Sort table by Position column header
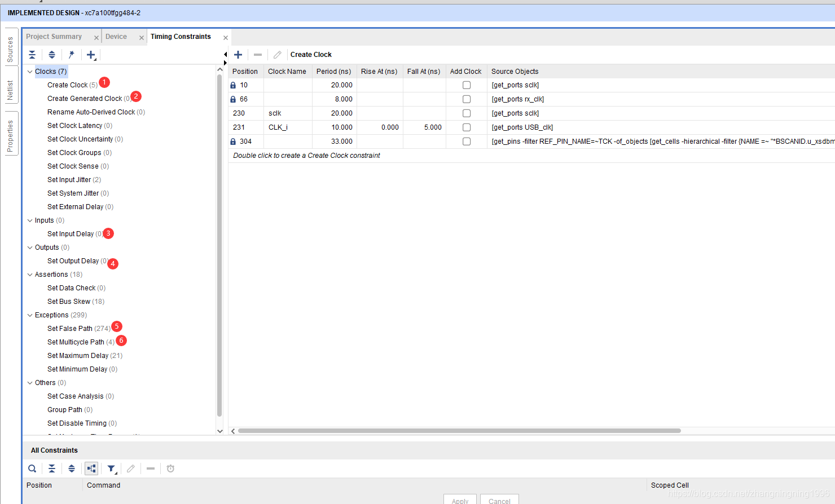The height and width of the screenshot is (504, 835). tap(245, 72)
